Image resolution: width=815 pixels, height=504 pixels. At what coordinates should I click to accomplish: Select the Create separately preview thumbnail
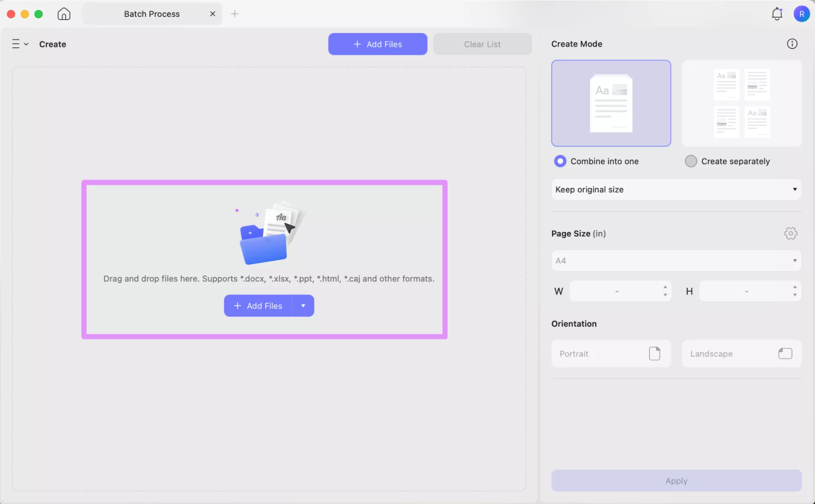(741, 103)
